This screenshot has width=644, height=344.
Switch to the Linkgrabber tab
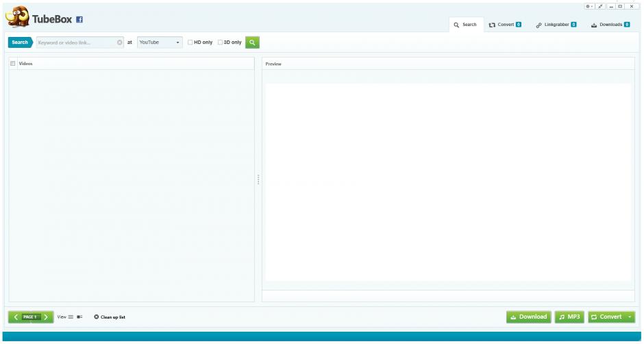point(556,25)
